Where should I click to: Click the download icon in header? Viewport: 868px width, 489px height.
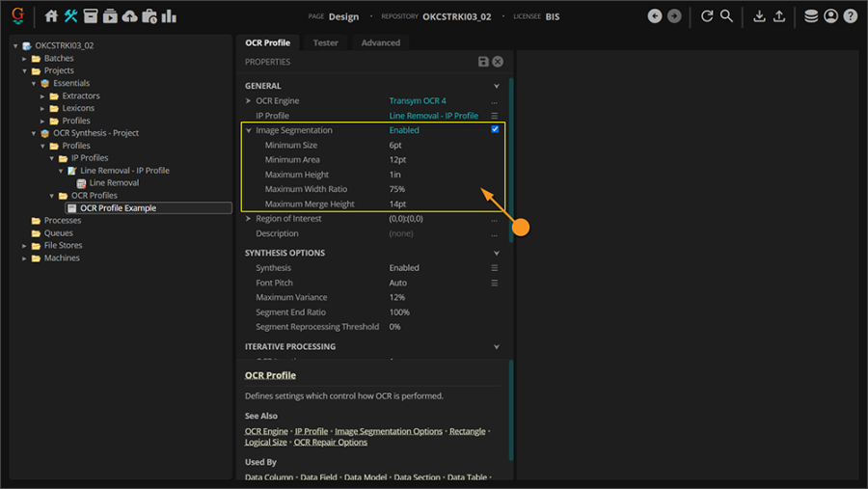tap(759, 16)
